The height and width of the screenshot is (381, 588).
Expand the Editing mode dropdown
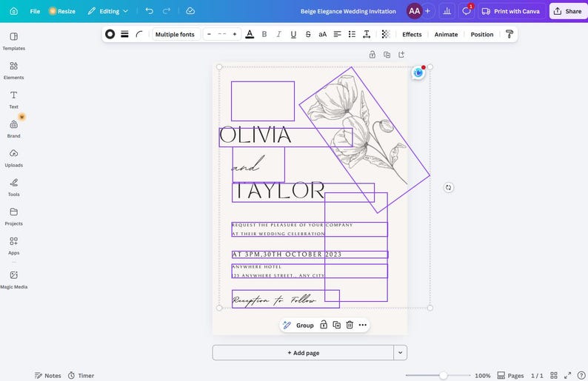pyautogui.click(x=108, y=11)
